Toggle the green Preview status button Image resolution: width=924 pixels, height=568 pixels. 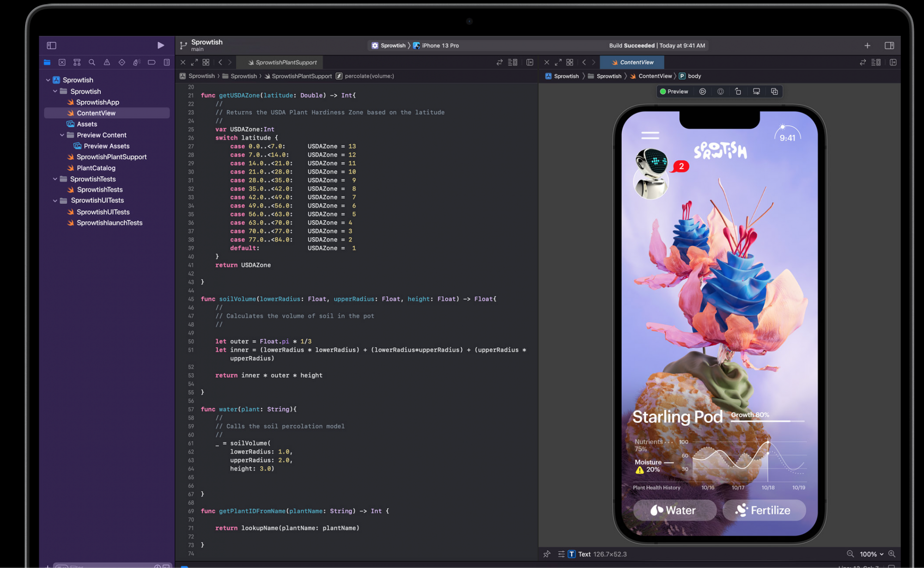coord(674,92)
